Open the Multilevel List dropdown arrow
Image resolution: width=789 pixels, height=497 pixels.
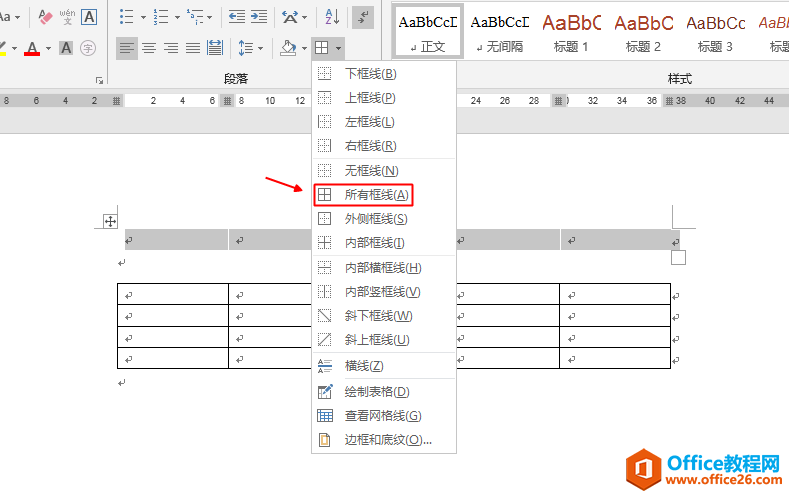209,18
